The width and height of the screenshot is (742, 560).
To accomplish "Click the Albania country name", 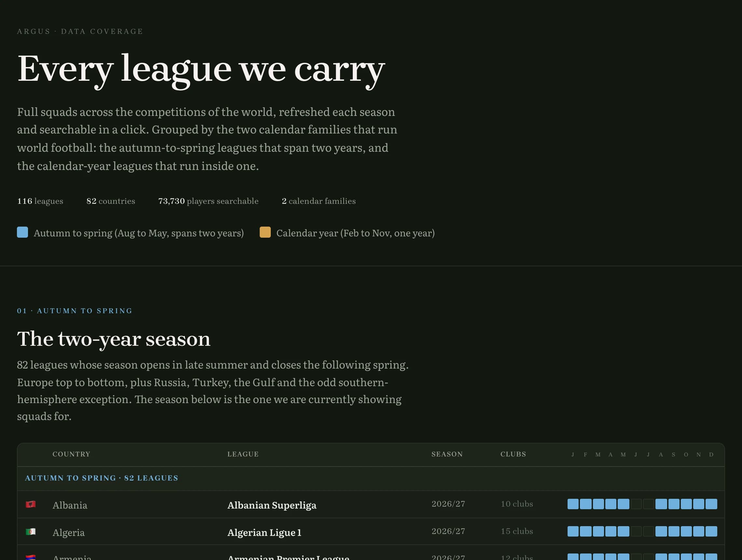I will point(70,505).
